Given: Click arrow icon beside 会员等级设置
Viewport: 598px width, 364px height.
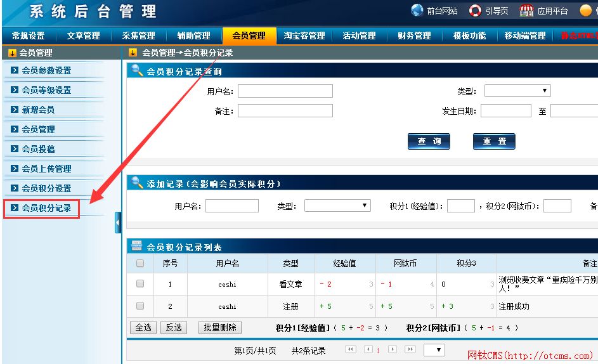Looking at the screenshot, I should point(15,90).
